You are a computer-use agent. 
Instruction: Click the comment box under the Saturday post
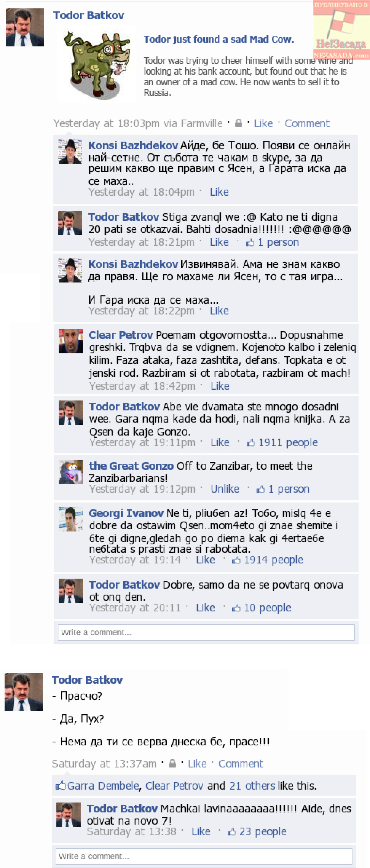point(204,856)
